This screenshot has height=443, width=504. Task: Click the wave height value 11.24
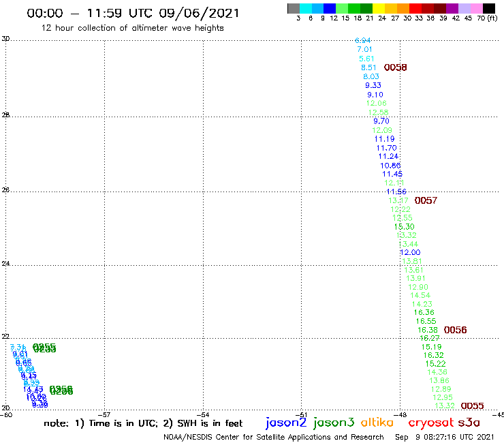pos(388,156)
